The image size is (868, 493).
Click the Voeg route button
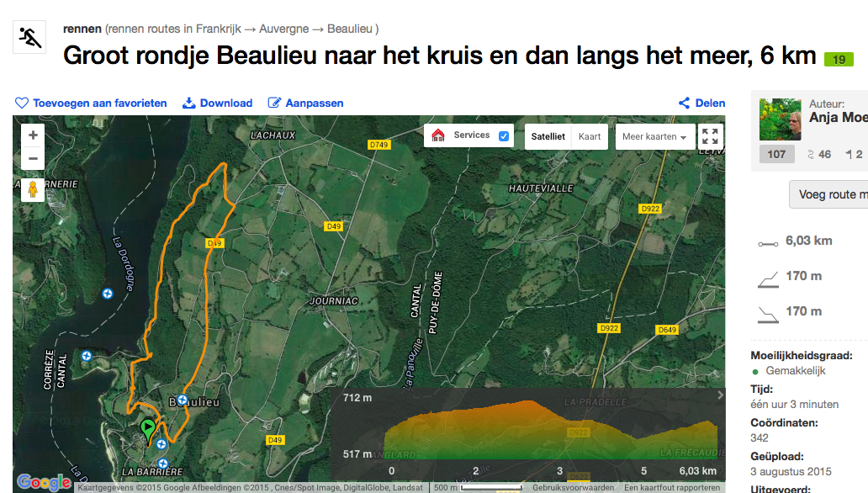pyautogui.click(x=831, y=194)
